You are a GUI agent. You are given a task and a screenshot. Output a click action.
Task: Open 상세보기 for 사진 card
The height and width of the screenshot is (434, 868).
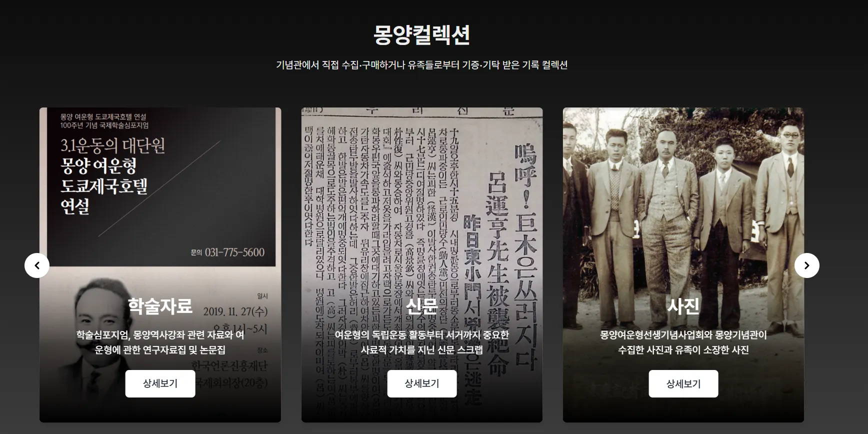click(x=683, y=383)
